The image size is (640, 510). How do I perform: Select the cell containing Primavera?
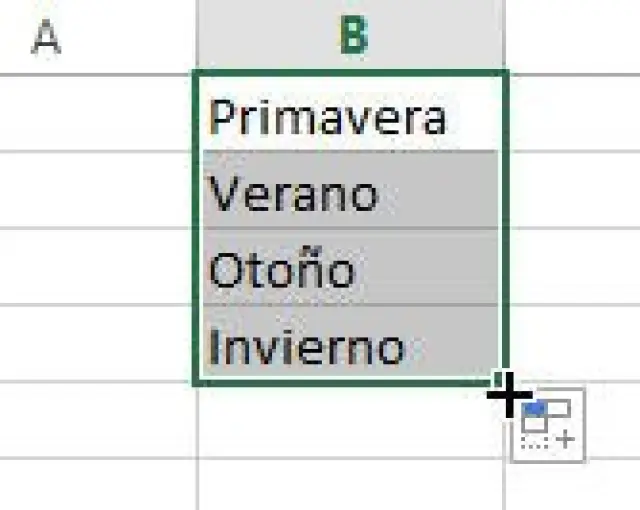click(x=351, y=115)
